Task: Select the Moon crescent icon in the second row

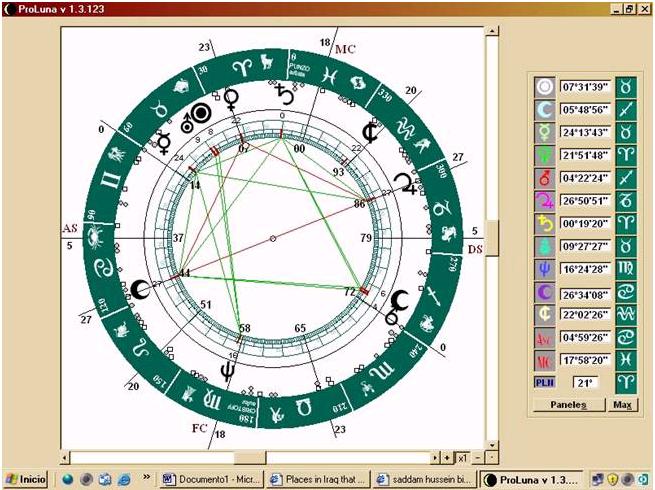Action: point(545,110)
